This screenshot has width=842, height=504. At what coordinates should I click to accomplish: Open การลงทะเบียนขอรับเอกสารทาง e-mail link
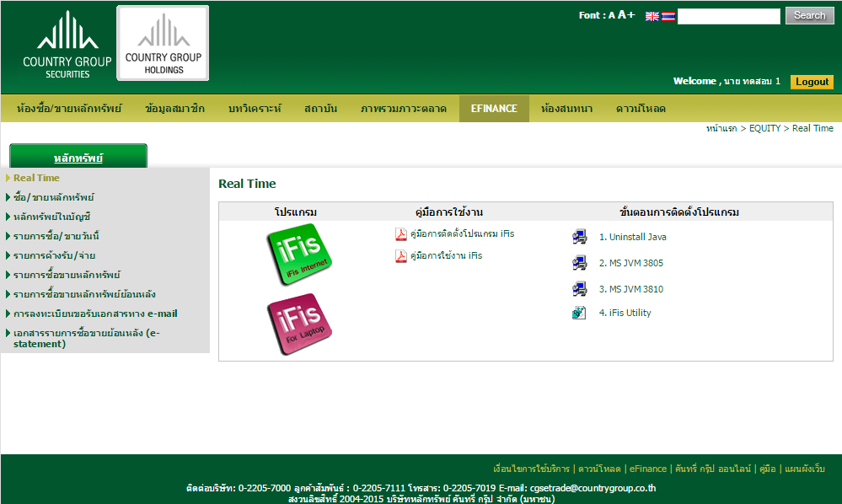pos(95,314)
